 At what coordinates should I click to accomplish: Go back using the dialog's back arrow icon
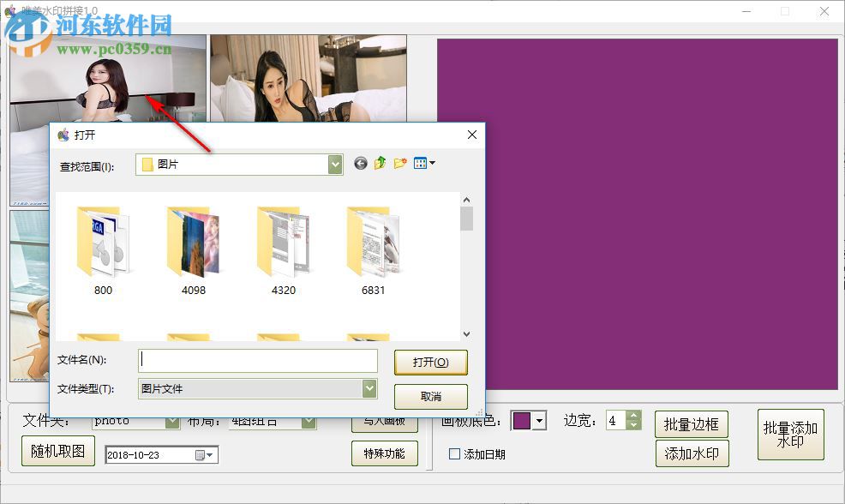[x=361, y=163]
